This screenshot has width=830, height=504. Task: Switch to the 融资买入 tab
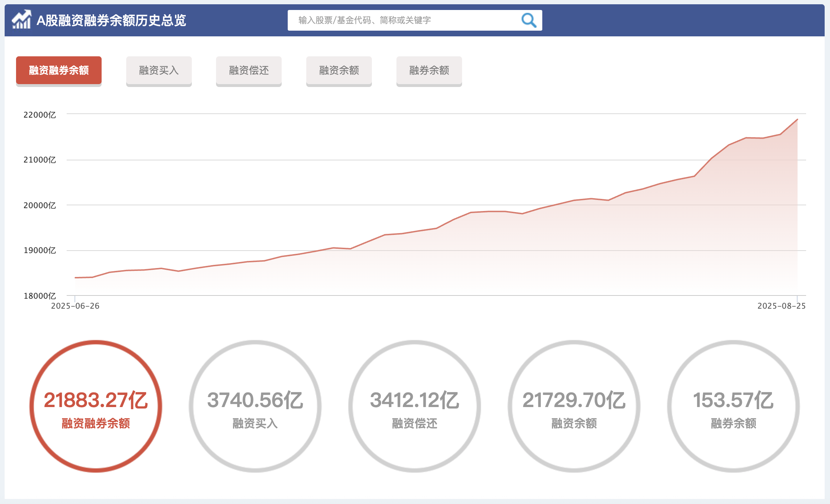[x=159, y=70]
